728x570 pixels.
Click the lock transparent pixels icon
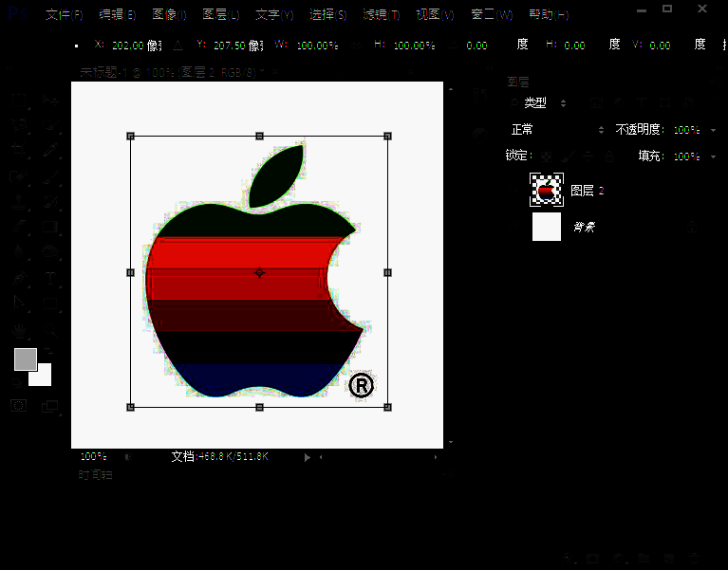pos(547,156)
